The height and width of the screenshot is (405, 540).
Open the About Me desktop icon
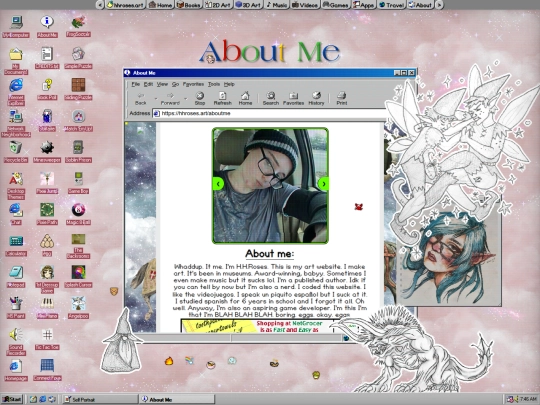point(47,26)
